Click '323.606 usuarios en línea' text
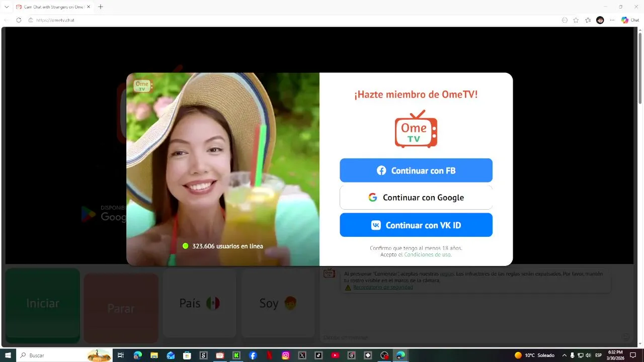This screenshot has width=644, height=362. (x=227, y=246)
